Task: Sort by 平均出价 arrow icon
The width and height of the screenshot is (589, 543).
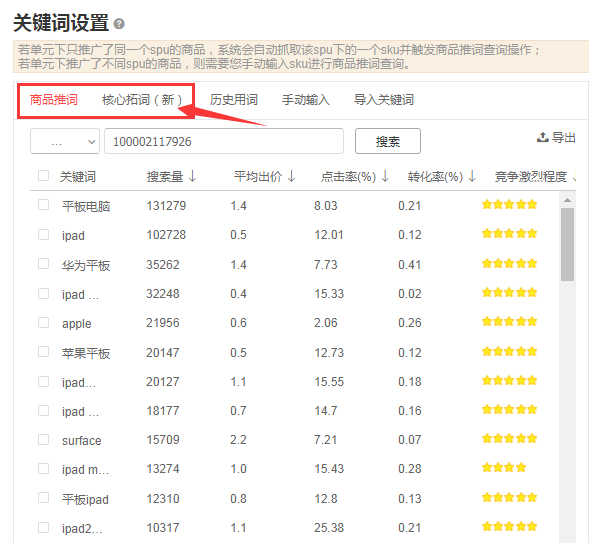Action: pyautogui.click(x=291, y=176)
